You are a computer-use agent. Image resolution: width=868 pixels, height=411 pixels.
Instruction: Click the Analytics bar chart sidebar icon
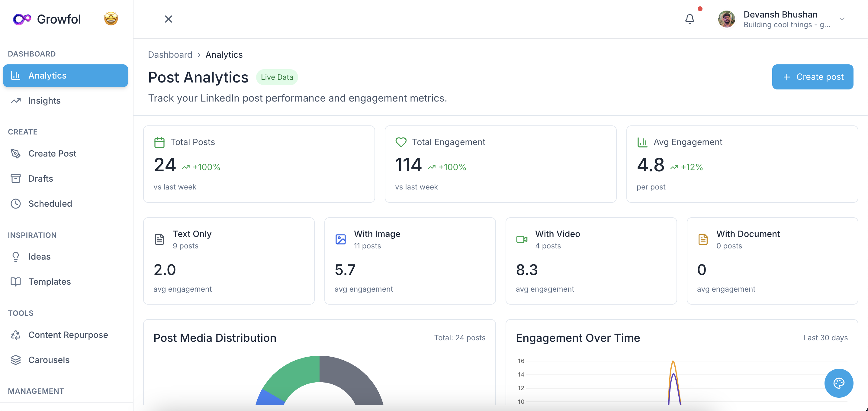[x=15, y=76]
